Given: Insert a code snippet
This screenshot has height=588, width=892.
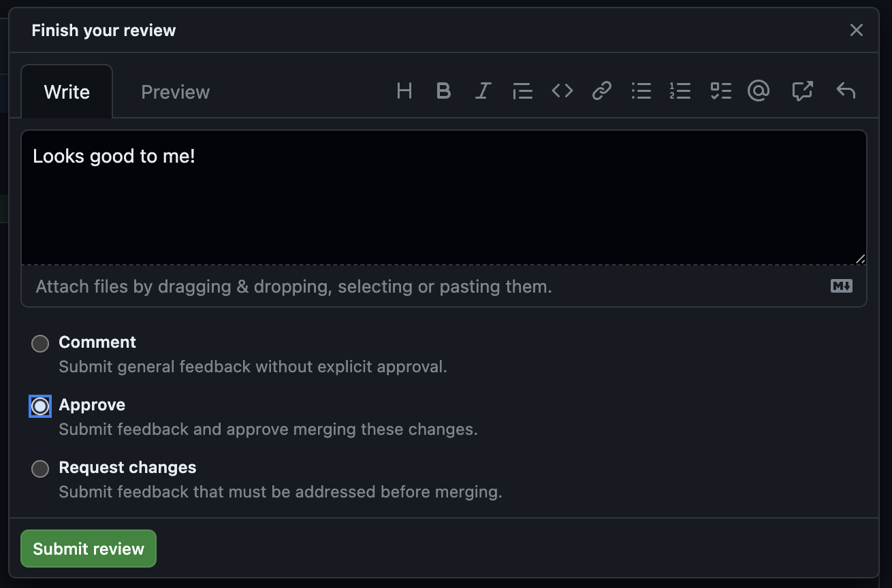Looking at the screenshot, I should pos(562,91).
